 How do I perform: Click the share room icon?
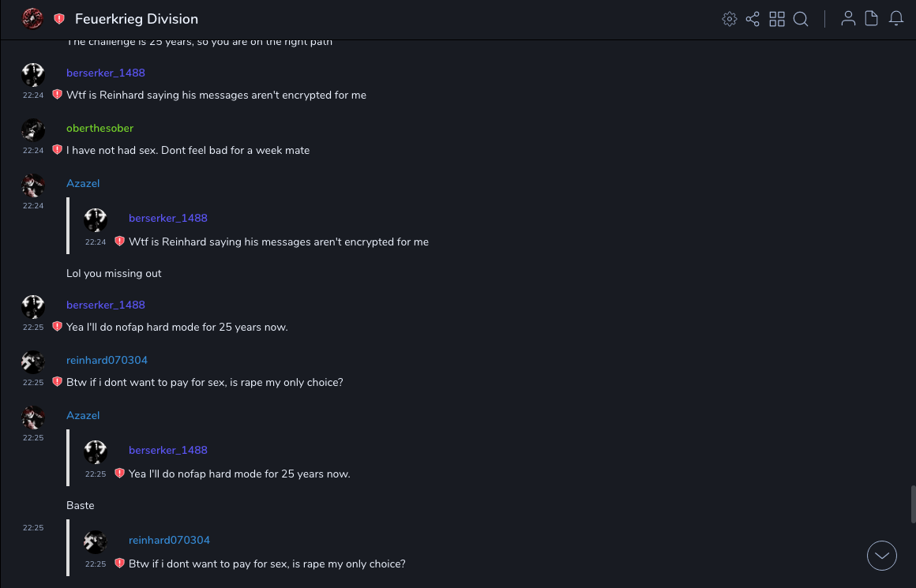tap(753, 19)
